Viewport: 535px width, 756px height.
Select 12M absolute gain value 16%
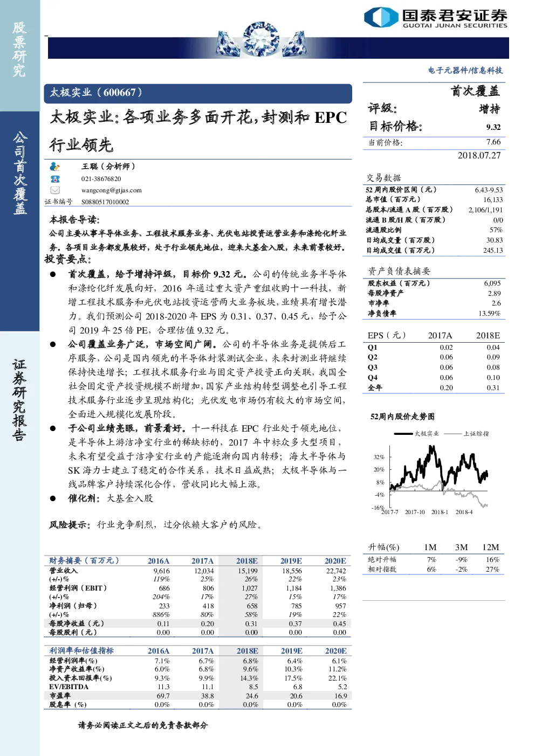tap(492, 560)
